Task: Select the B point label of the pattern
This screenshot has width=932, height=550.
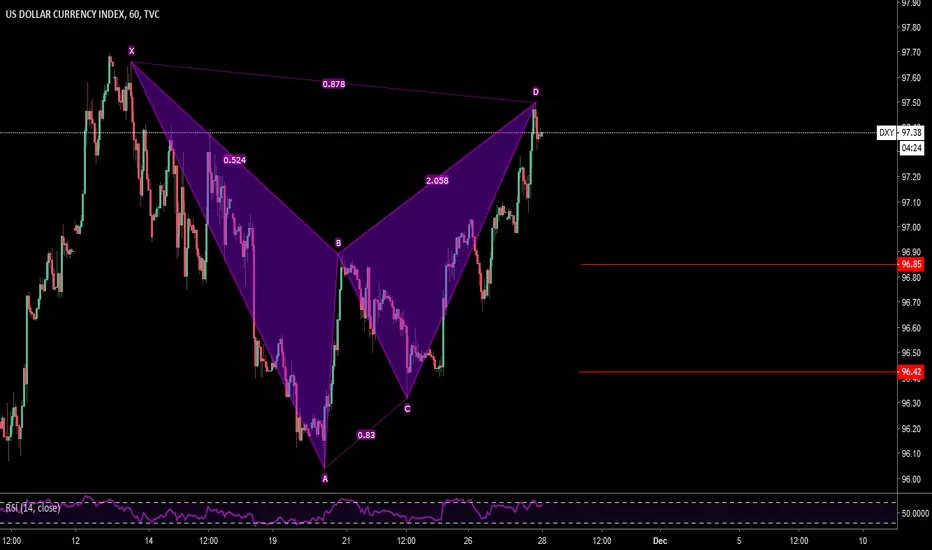Action: pos(338,243)
